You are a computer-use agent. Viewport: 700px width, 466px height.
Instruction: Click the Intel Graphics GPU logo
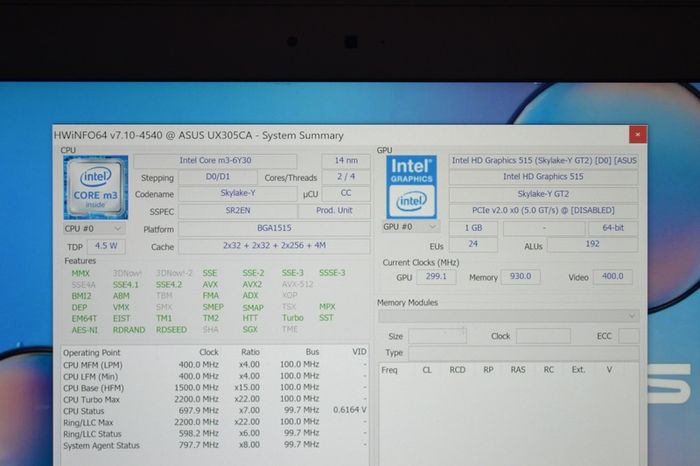pyautogui.click(x=411, y=187)
